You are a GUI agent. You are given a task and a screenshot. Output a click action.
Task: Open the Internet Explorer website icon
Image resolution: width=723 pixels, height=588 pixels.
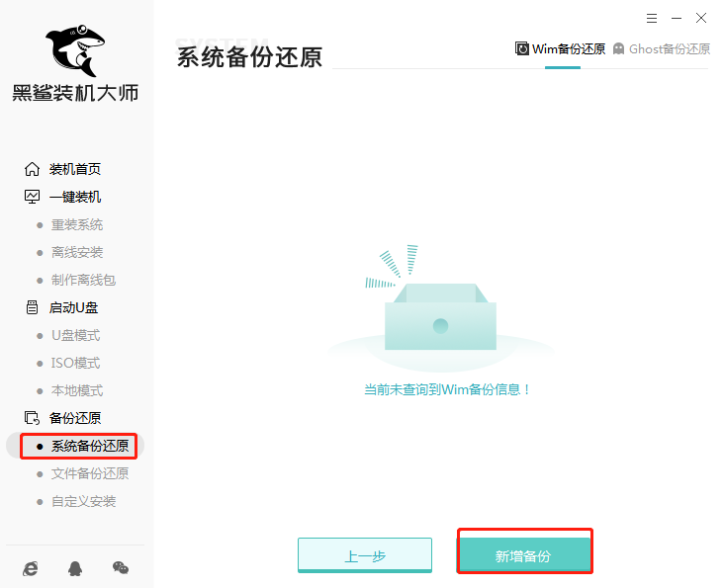[31, 568]
